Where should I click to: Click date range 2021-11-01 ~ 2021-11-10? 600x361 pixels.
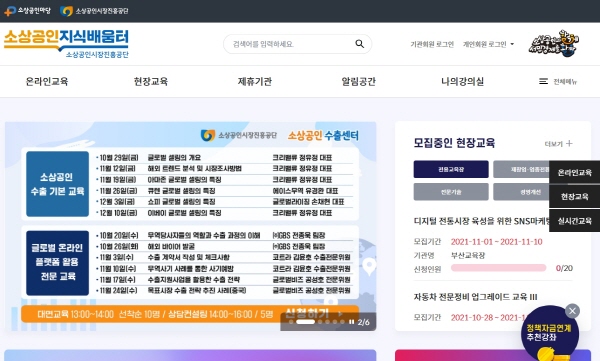(496, 242)
